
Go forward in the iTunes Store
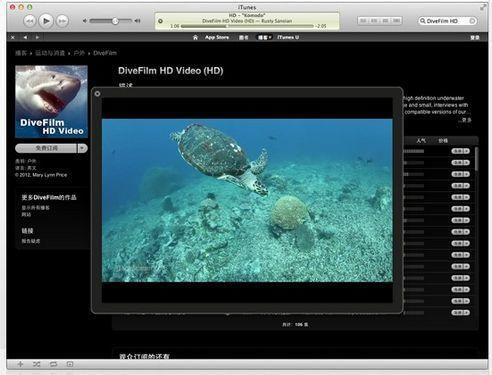point(37,37)
